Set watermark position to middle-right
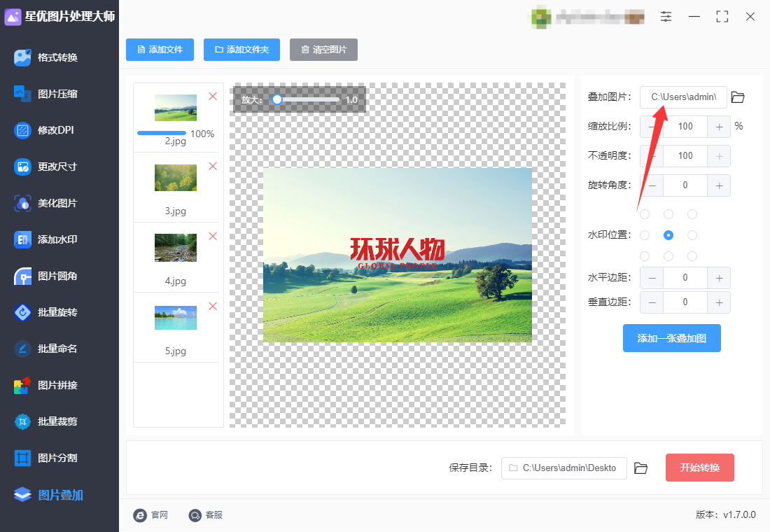The width and height of the screenshot is (770, 532). 692,235
